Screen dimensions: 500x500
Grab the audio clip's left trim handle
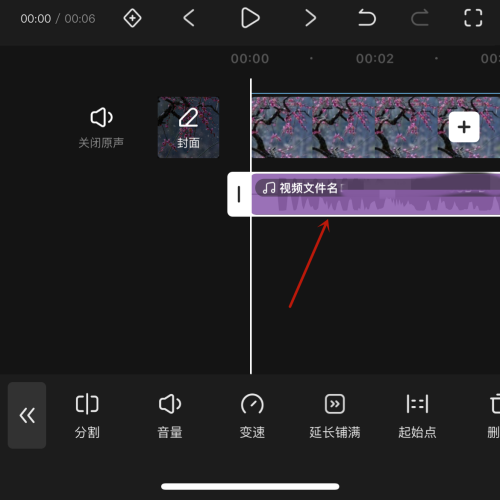tap(239, 194)
